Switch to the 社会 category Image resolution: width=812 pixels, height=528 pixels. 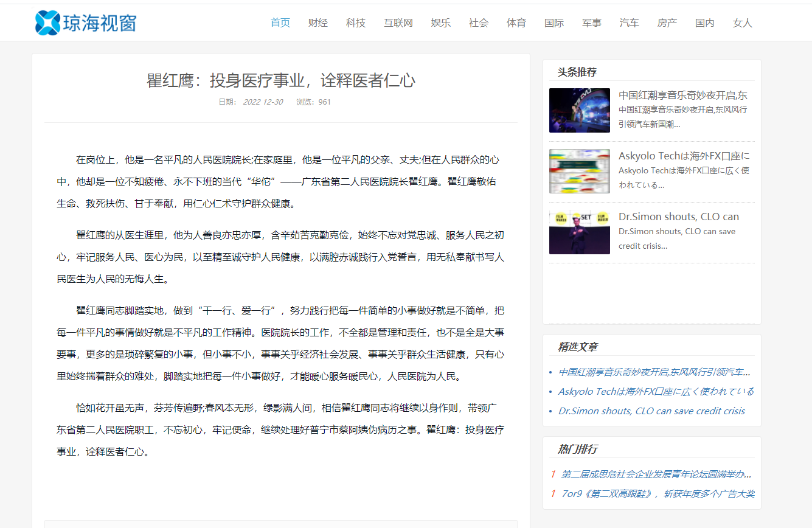(479, 23)
